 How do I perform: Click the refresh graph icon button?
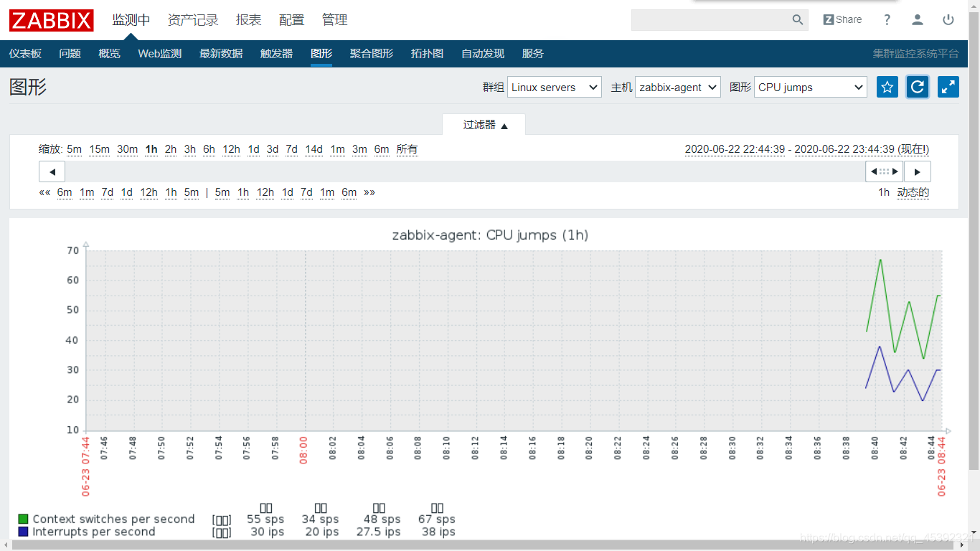[x=918, y=87]
